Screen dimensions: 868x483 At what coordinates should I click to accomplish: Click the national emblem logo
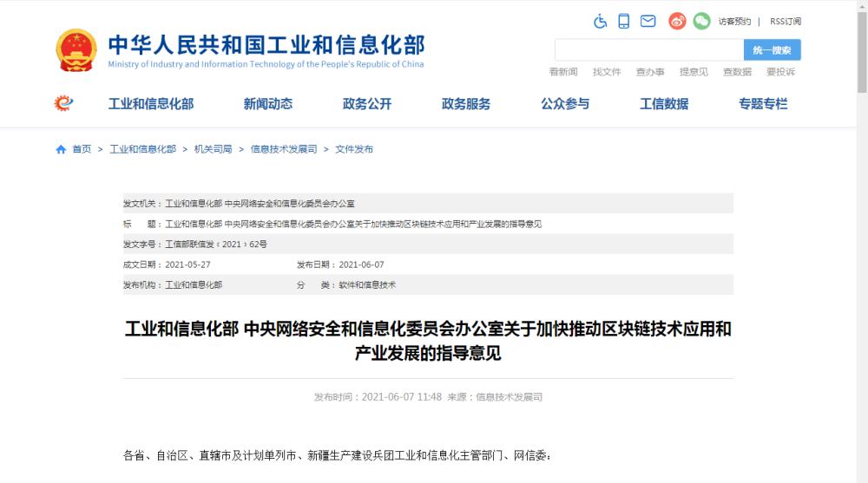point(76,50)
